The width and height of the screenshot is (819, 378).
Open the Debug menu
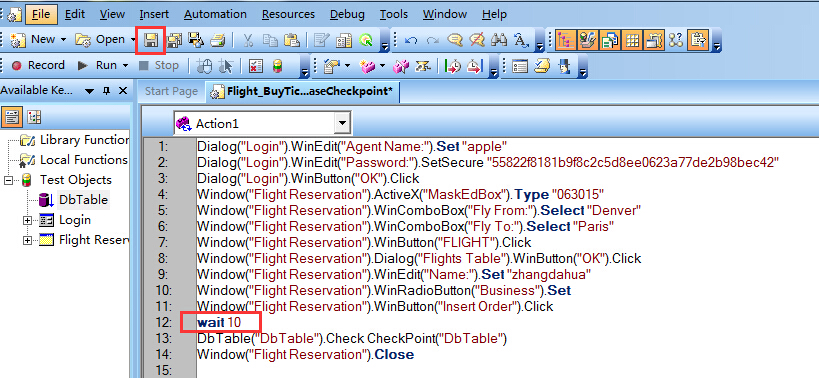point(347,14)
